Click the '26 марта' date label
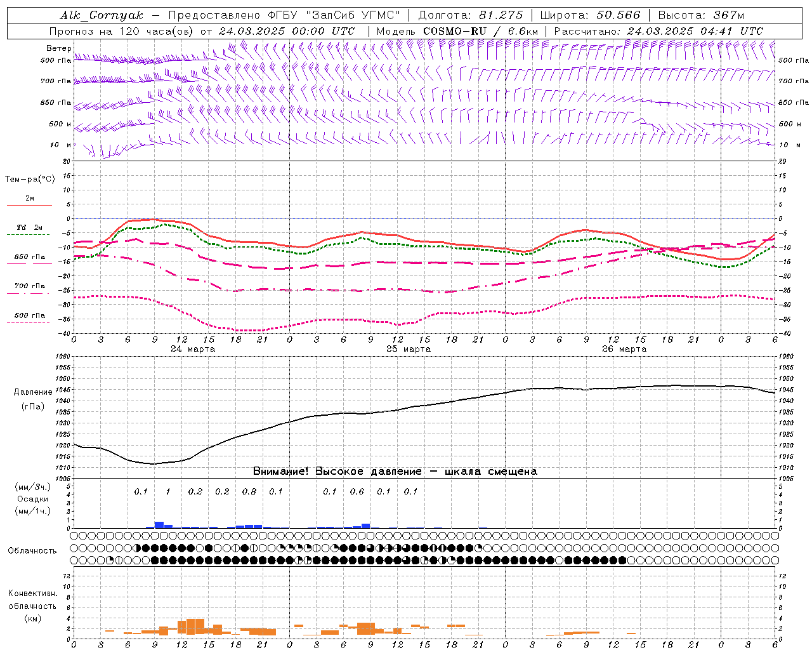 (x=624, y=349)
